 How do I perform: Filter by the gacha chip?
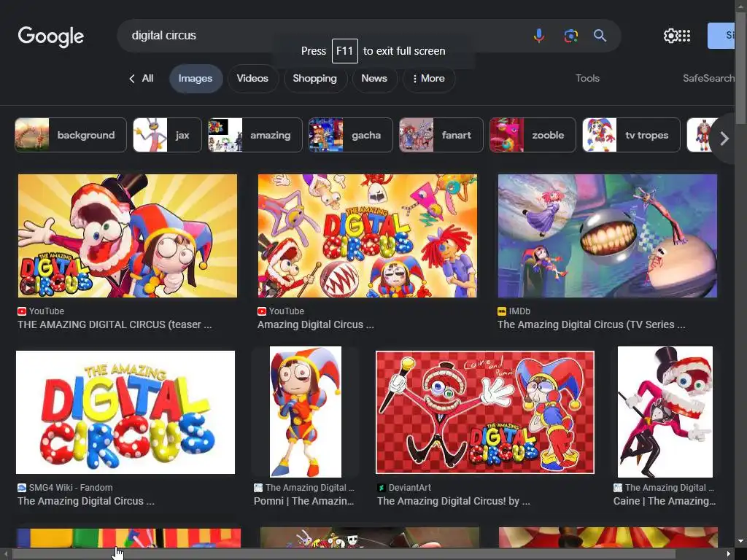pyautogui.click(x=351, y=135)
